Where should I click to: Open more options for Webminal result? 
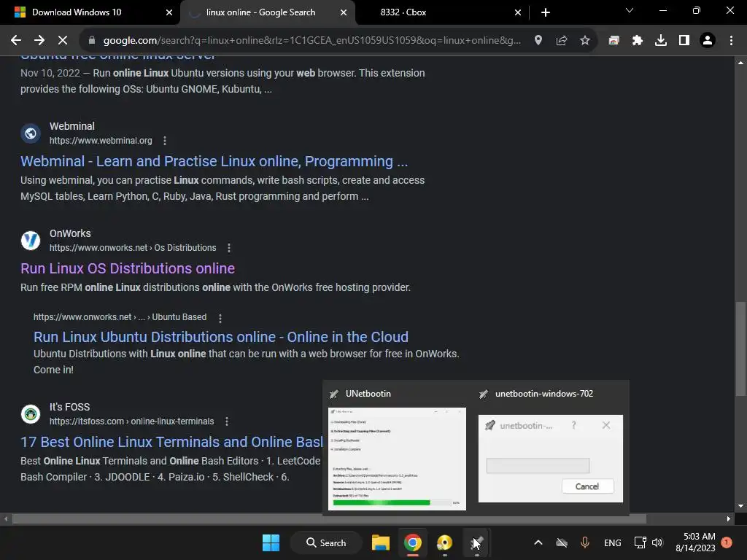click(165, 141)
